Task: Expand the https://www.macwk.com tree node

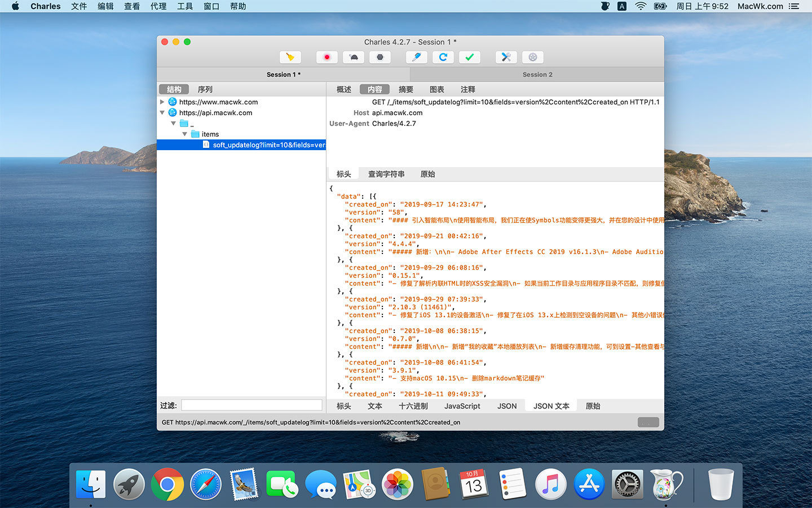Action: (162, 102)
